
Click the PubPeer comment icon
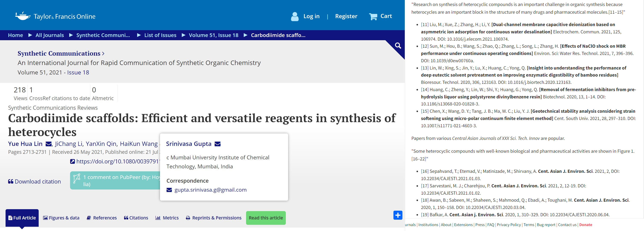click(76, 178)
